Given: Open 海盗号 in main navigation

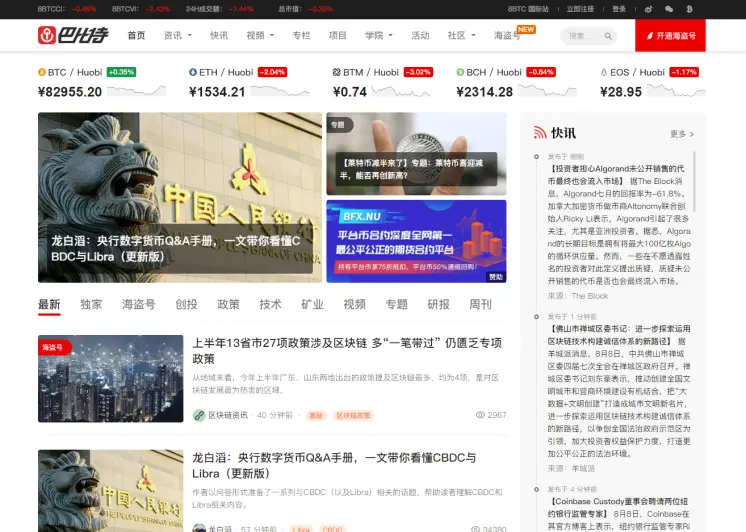Looking at the screenshot, I should coord(507,36).
